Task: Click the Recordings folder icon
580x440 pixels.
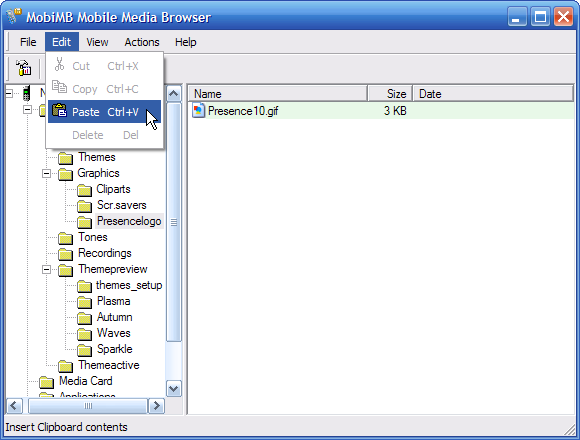Action: [x=65, y=254]
